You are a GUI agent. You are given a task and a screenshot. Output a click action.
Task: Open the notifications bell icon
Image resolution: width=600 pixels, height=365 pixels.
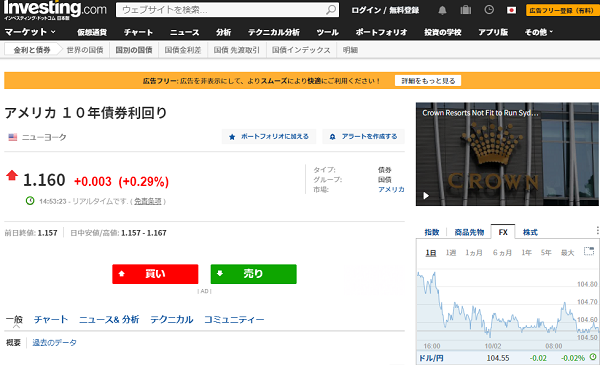pyautogui.click(x=442, y=10)
